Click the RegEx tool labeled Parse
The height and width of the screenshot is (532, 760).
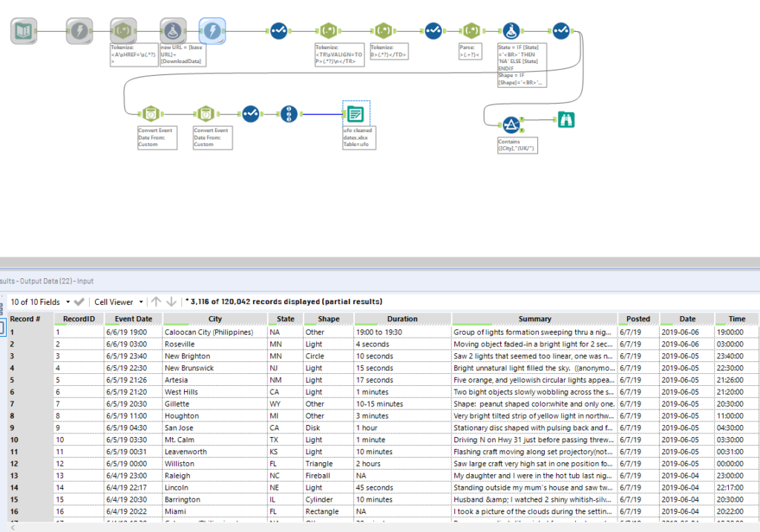click(471, 31)
